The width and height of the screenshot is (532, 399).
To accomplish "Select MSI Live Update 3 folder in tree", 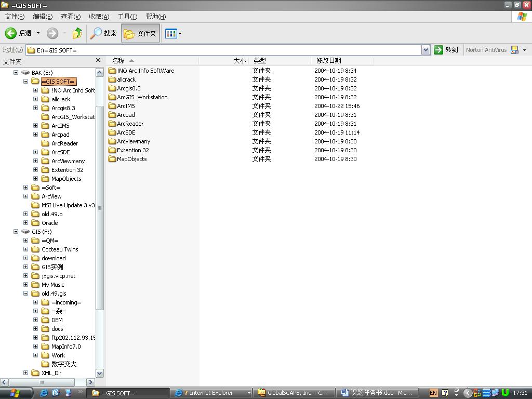I will [63, 205].
